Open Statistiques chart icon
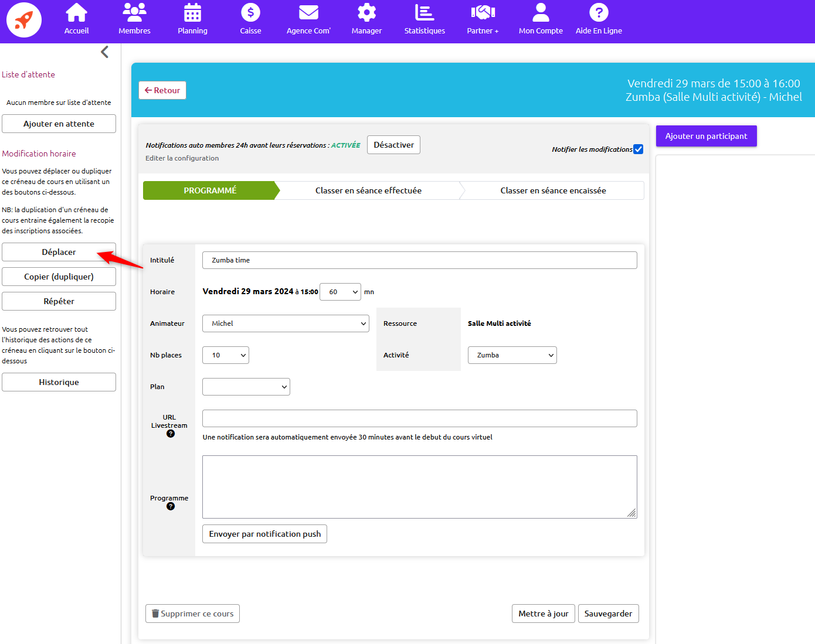 coord(425,13)
